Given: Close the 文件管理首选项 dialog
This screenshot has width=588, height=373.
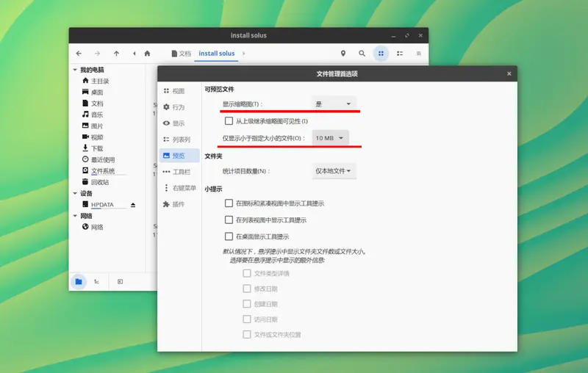Looking at the screenshot, I should pyautogui.click(x=509, y=73).
